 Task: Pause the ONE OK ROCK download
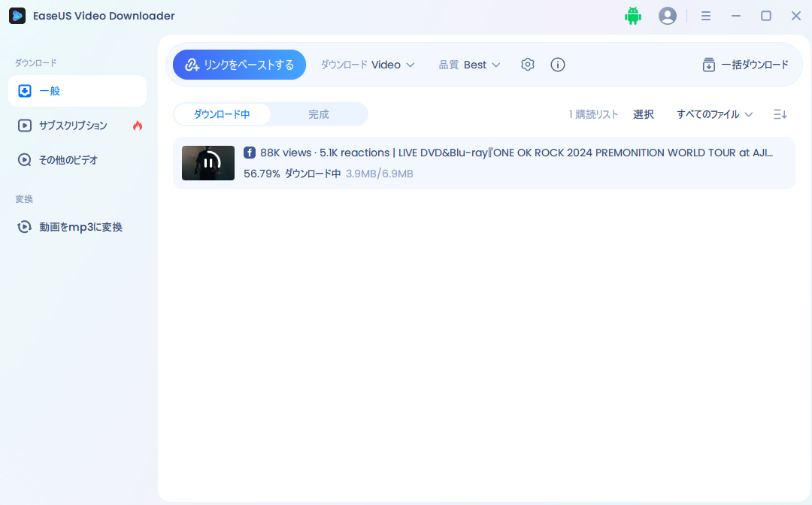coord(208,162)
